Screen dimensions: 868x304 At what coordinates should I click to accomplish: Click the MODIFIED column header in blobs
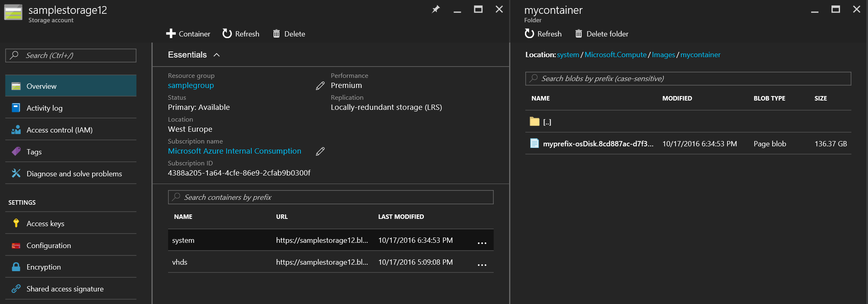(x=677, y=98)
